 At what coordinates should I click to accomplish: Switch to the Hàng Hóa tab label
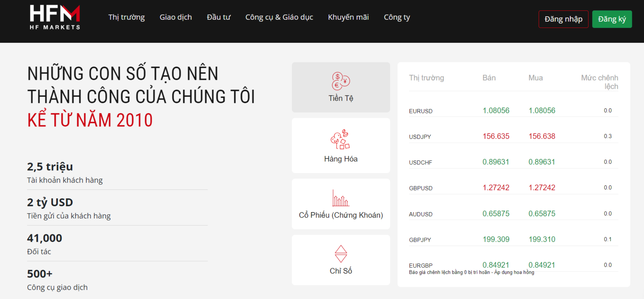click(x=341, y=159)
